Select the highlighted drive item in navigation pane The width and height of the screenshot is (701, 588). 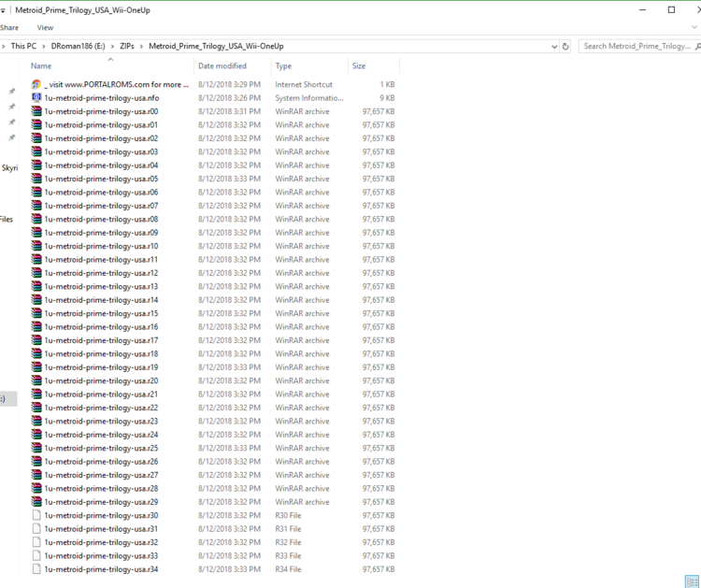tap(8, 399)
